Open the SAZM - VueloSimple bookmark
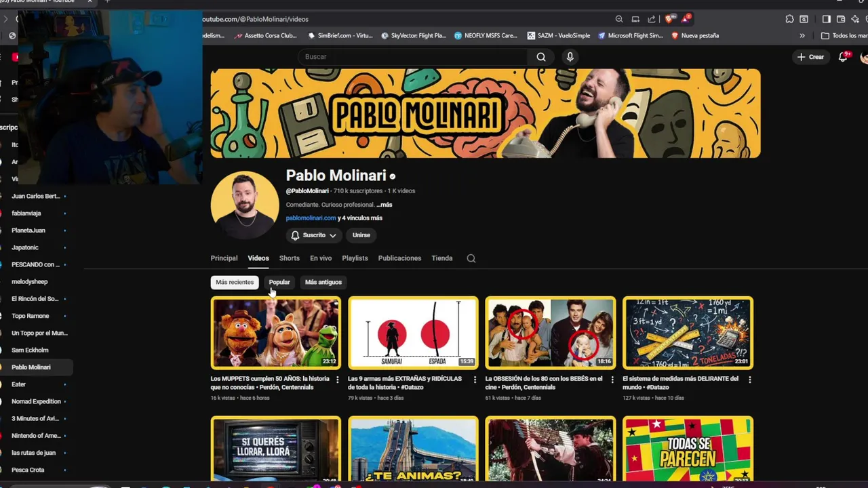The image size is (868, 488). [558, 35]
